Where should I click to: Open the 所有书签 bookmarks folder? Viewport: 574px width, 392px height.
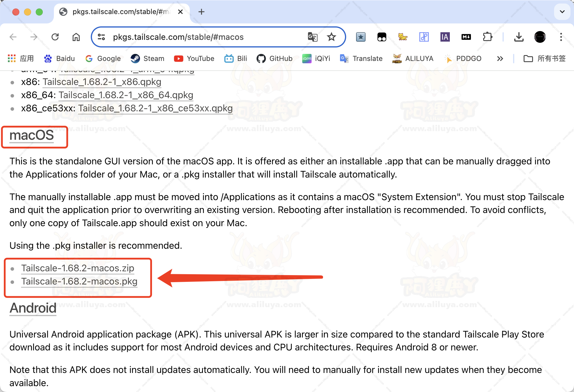[x=545, y=59]
